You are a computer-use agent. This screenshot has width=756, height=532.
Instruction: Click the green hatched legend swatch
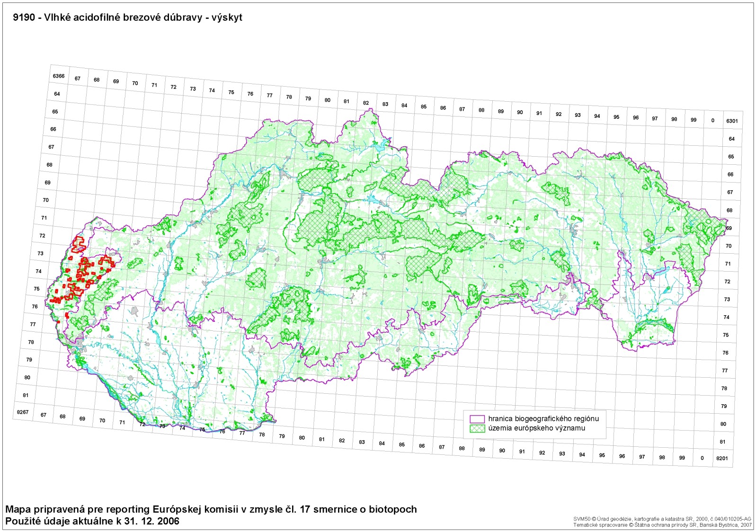477,428
